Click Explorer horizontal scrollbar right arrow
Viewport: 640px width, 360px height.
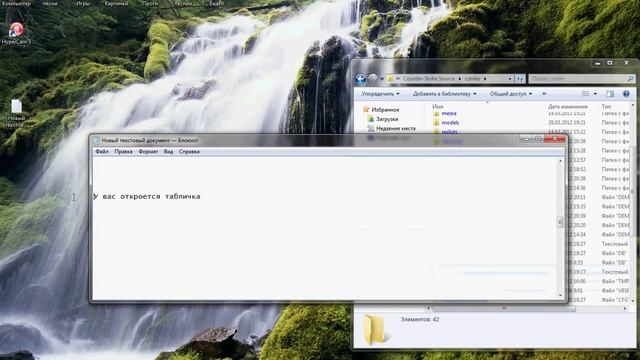(x=625, y=309)
